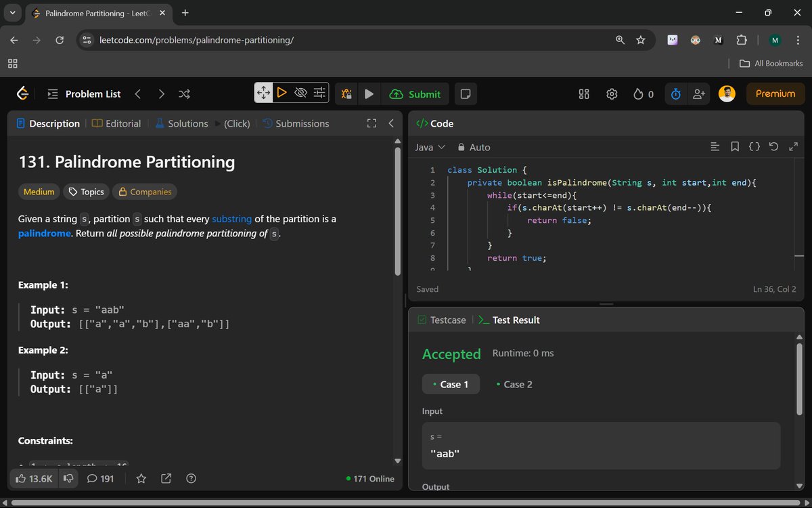812x508 pixels.
Task: Click the s = "aab" input box
Action: coord(601,446)
